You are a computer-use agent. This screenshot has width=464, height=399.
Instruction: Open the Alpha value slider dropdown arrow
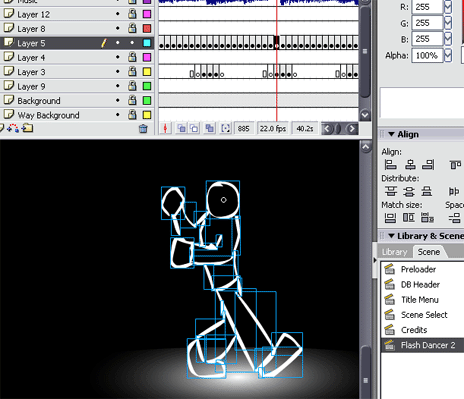448,55
